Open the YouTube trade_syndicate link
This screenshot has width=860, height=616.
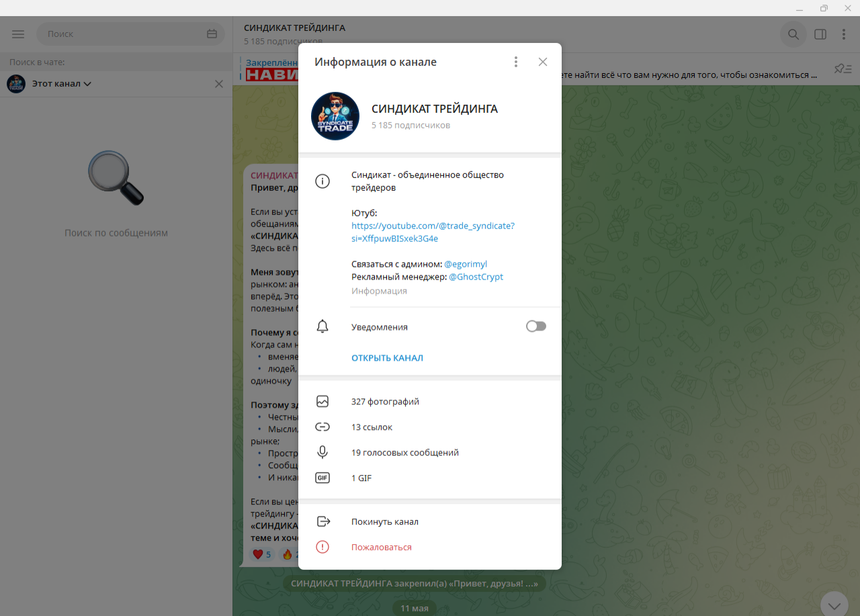tap(433, 232)
